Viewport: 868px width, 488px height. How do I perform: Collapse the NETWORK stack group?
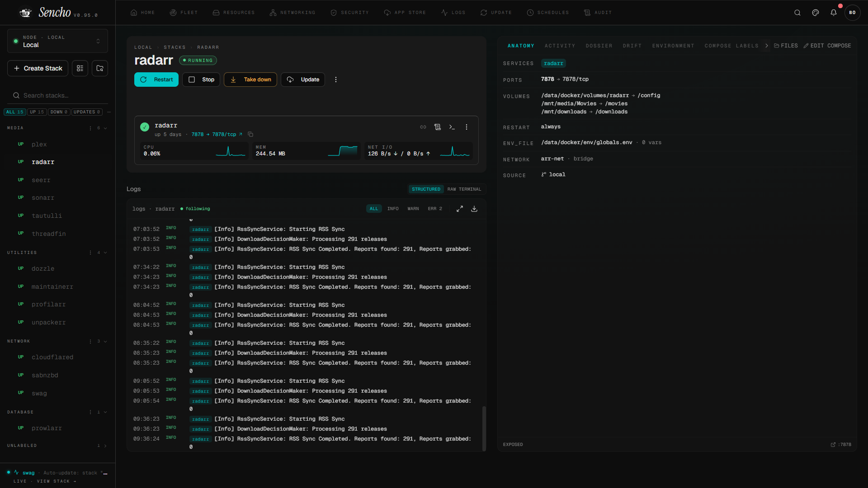tap(105, 341)
